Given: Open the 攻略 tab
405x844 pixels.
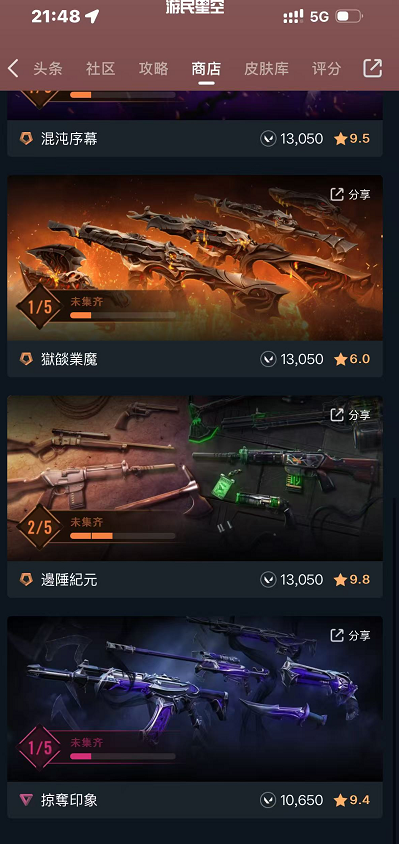Looking at the screenshot, I should coord(153,69).
